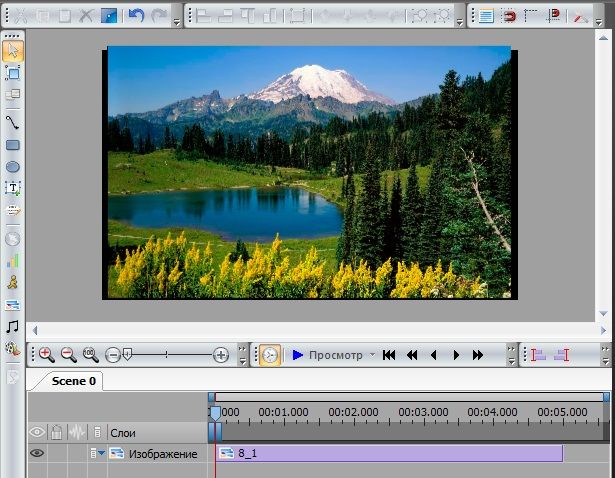This screenshot has height=478, width=615.
Task: Toggle the red magnet snap icon
Action: [508, 16]
